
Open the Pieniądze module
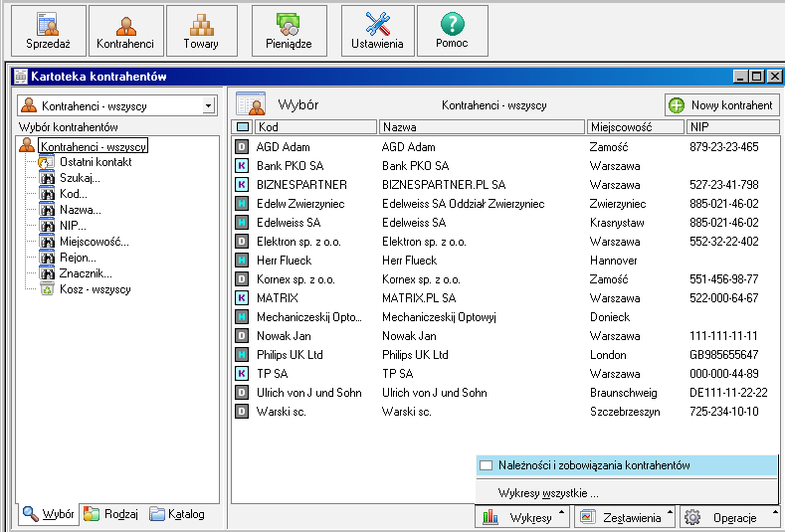point(289,31)
